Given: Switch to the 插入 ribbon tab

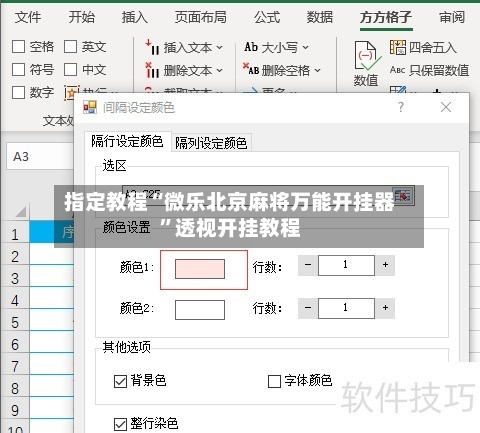Looking at the screenshot, I should [x=135, y=17].
